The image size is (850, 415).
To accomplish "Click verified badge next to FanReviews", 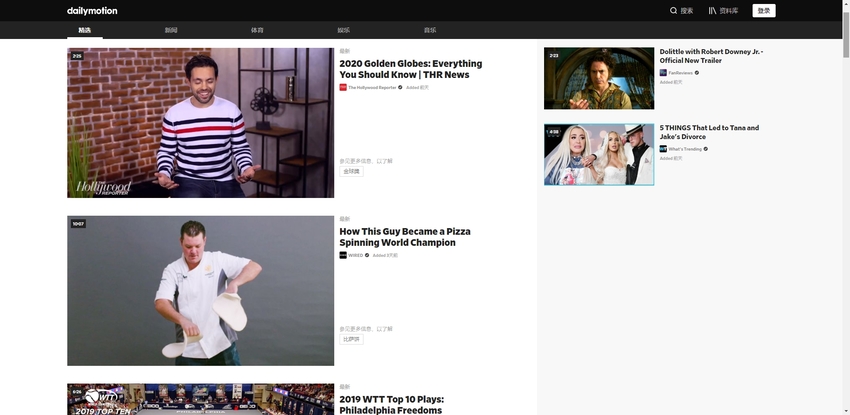I will point(697,73).
